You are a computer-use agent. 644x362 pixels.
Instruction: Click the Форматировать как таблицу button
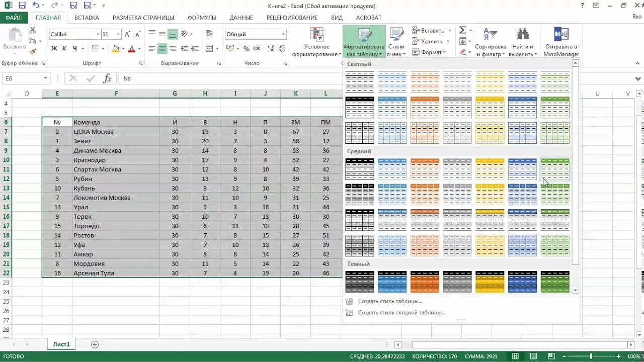pos(364,42)
